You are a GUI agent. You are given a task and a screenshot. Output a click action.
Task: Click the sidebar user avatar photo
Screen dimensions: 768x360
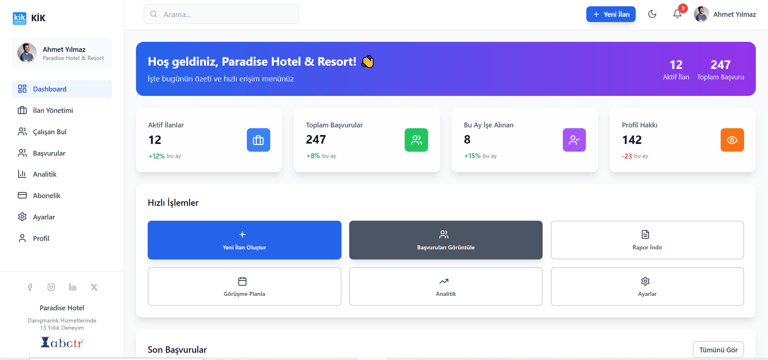(x=27, y=53)
